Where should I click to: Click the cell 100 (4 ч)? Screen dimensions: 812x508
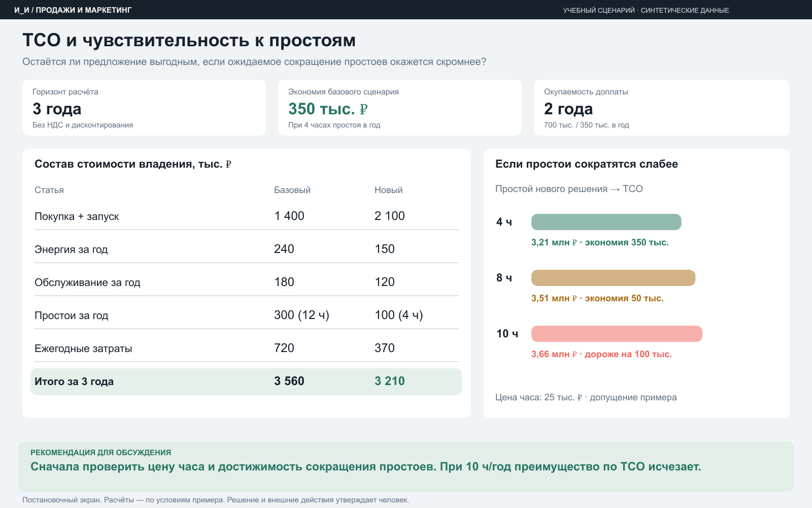pos(399,315)
